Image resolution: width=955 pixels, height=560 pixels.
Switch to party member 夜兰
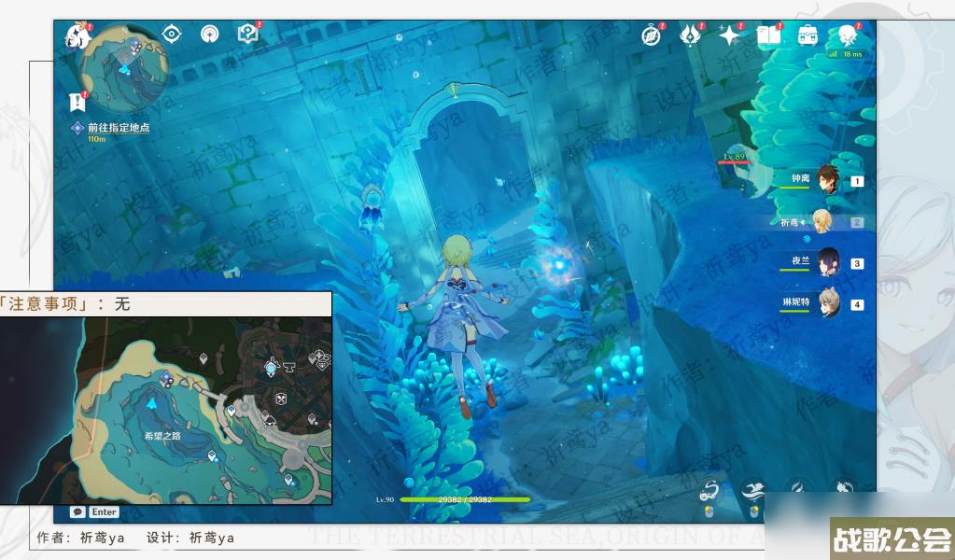827,262
